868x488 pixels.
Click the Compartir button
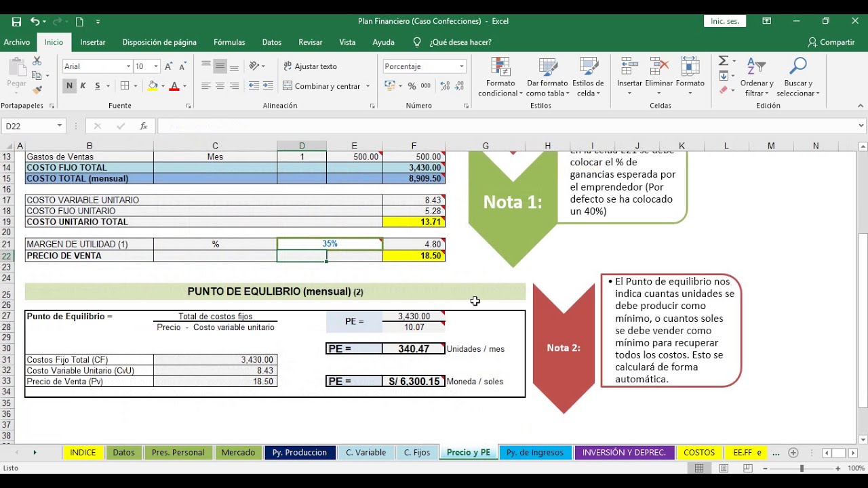(x=831, y=42)
